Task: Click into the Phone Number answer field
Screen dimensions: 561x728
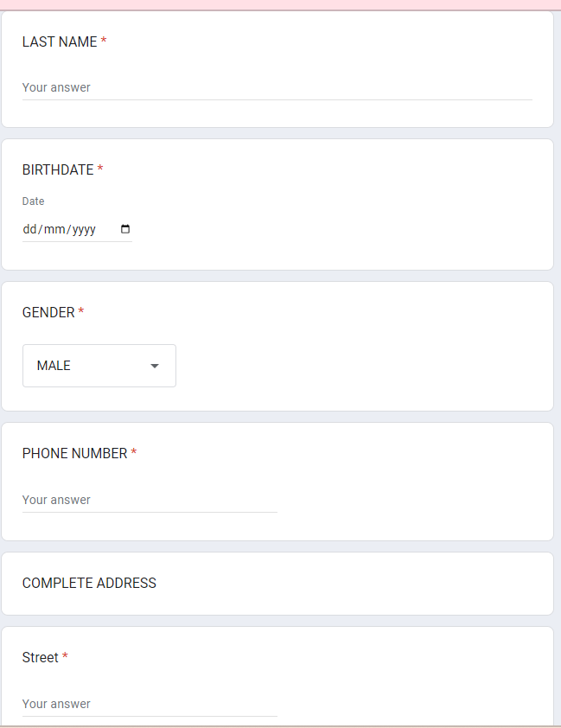Action: [x=150, y=500]
